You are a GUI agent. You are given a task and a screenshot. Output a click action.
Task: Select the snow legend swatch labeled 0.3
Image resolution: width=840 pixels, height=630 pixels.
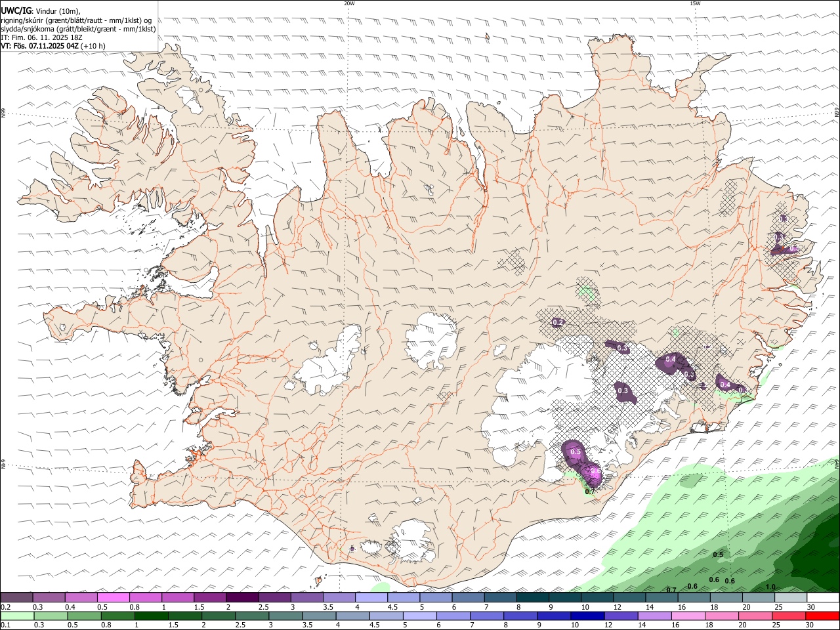tap(49, 597)
